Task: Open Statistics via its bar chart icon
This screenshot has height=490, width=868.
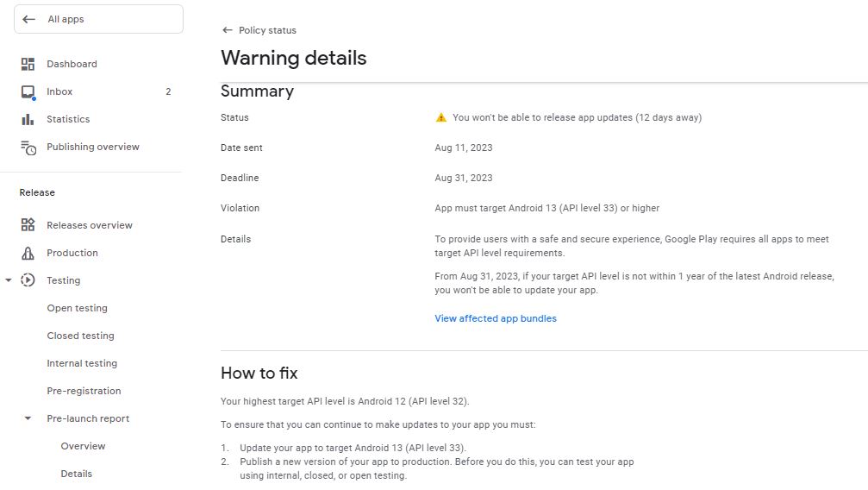Action: [x=28, y=119]
